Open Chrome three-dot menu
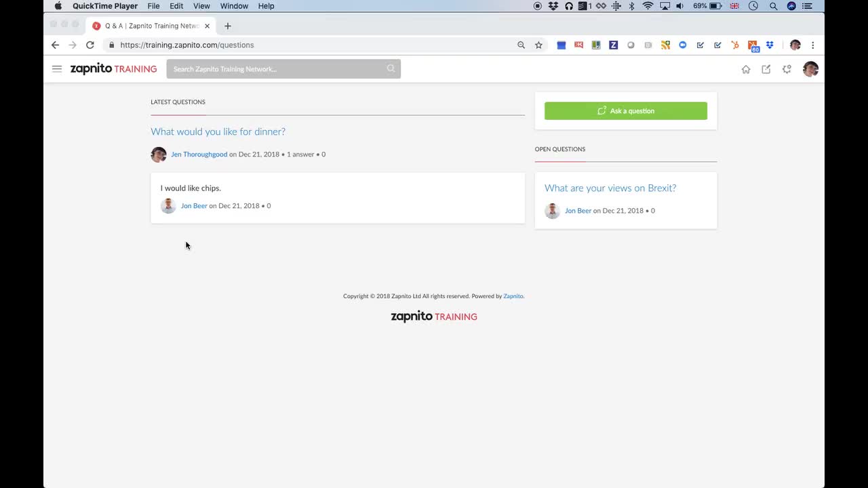The width and height of the screenshot is (868, 488). pyautogui.click(x=812, y=45)
